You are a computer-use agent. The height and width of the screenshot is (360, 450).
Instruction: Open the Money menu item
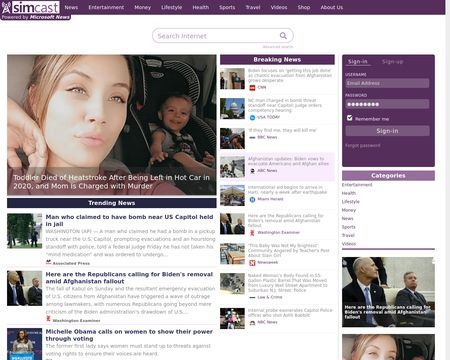(142, 7)
